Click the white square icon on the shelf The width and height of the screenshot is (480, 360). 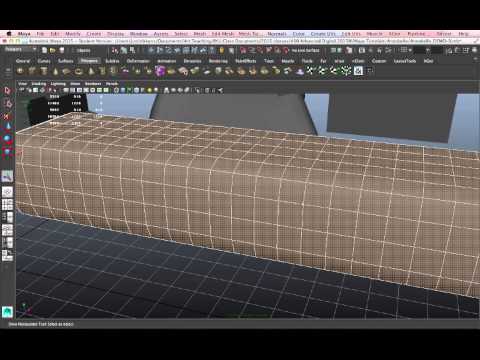click(x=358, y=71)
